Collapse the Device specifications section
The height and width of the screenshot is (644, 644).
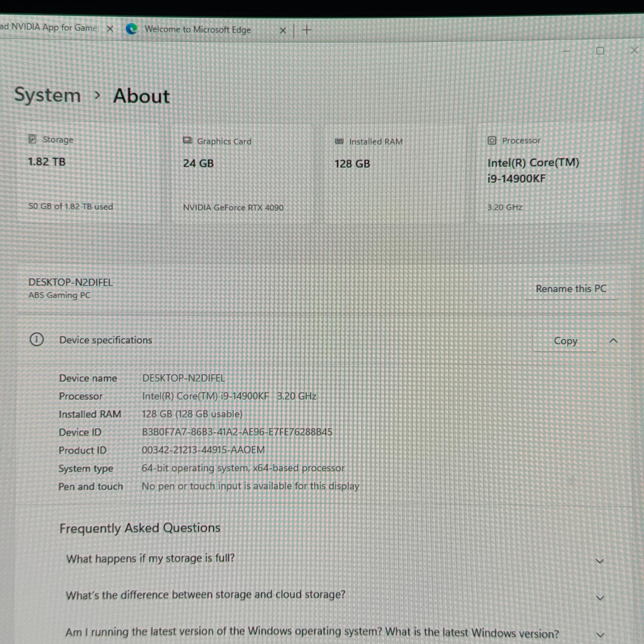613,341
